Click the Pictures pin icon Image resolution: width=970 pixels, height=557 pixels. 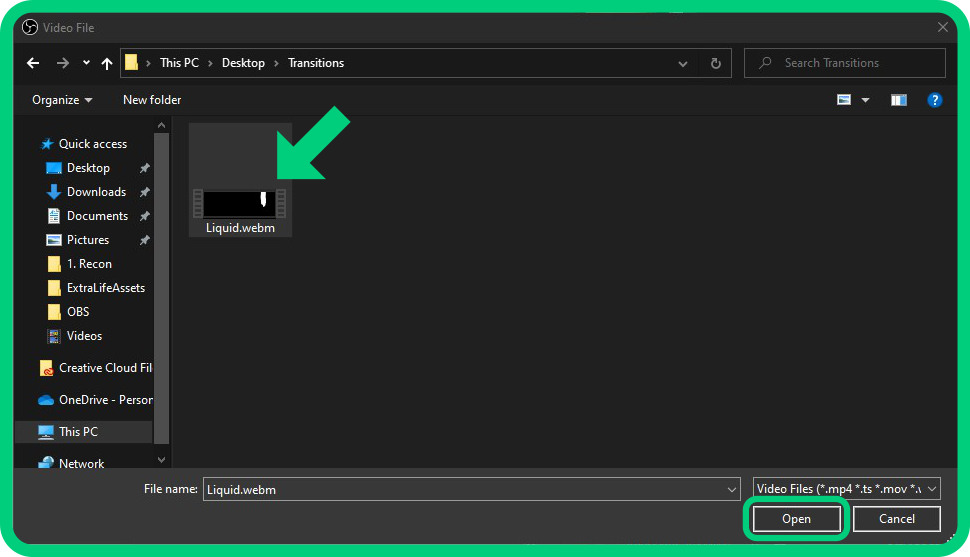point(144,240)
